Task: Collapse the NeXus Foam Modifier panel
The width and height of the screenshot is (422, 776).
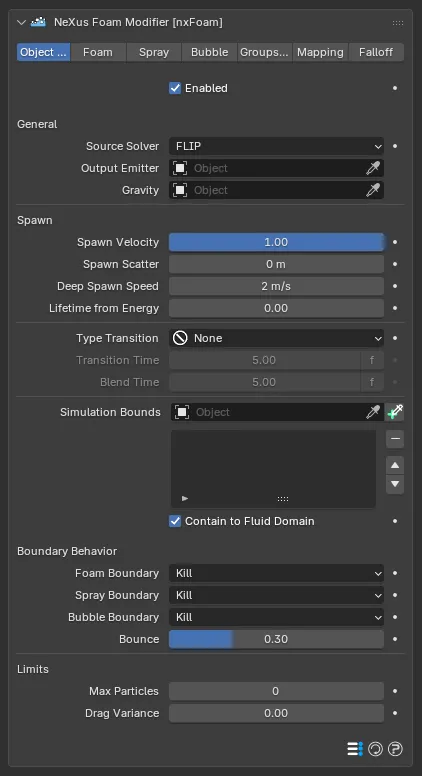Action: tap(21, 22)
